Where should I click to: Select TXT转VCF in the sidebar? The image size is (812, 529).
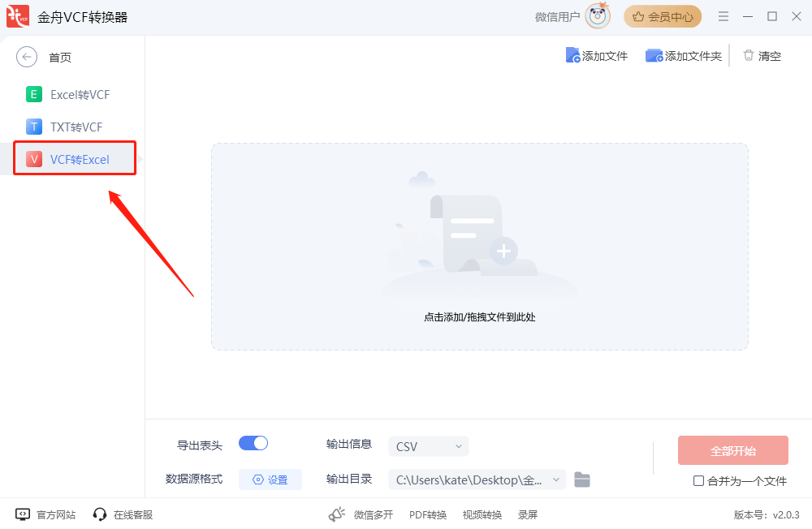(75, 127)
